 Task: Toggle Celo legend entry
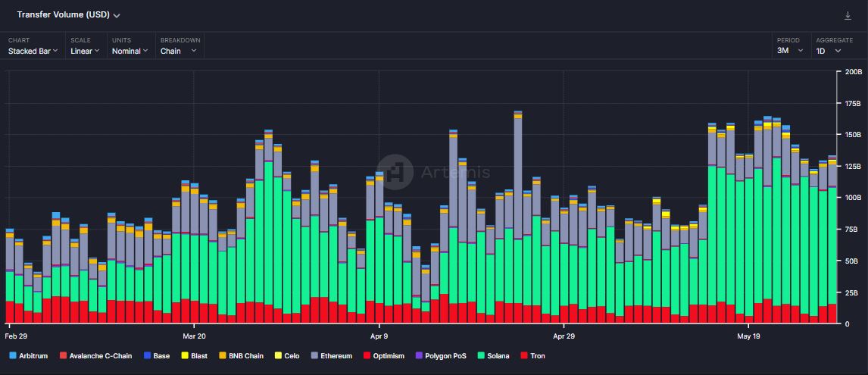[287, 355]
